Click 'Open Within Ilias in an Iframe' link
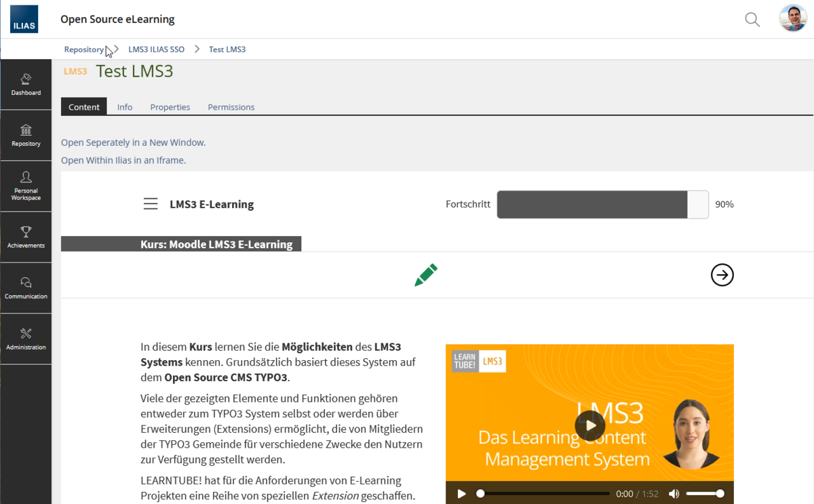The image size is (814, 504). point(123,160)
